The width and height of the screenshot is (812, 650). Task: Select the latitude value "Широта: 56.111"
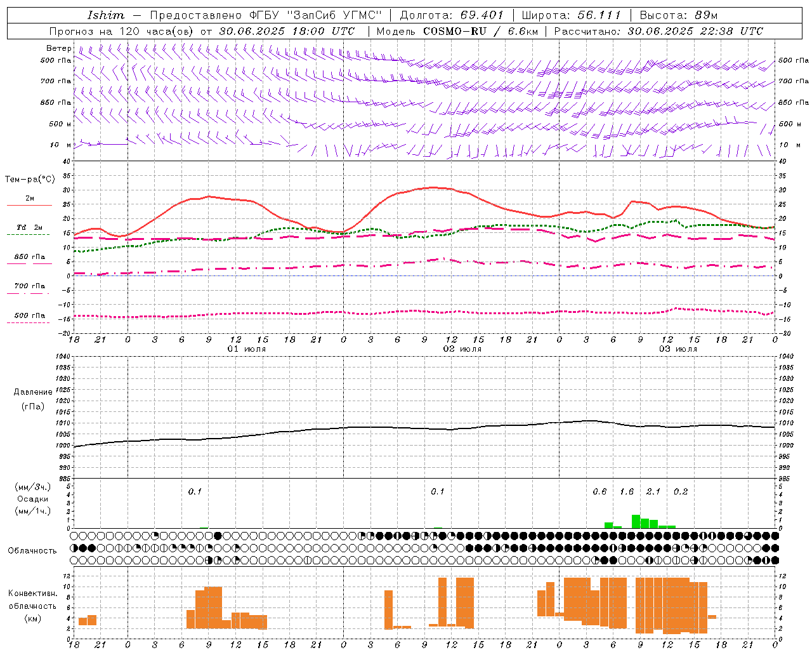[572, 15]
